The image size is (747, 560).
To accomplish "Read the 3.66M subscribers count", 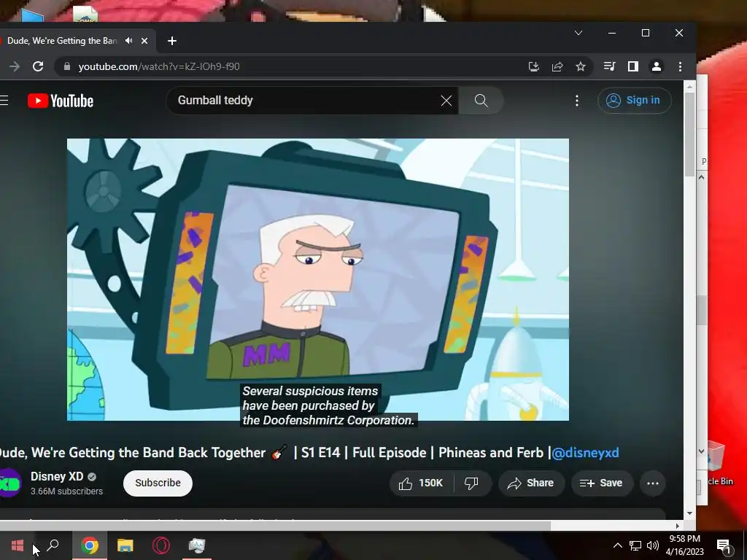I will [x=66, y=491].
